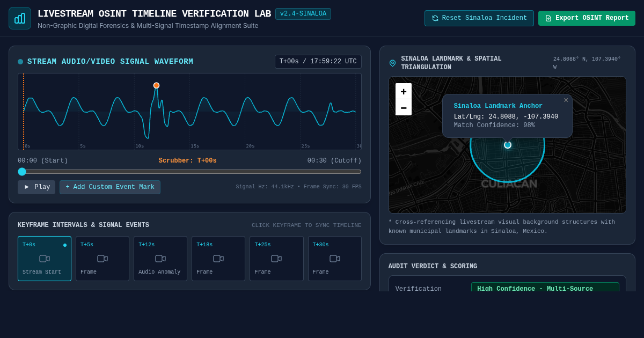This screenshot has height=338, width=644.
Task: Click the refresh icon in Reset button
Action: 435,18
